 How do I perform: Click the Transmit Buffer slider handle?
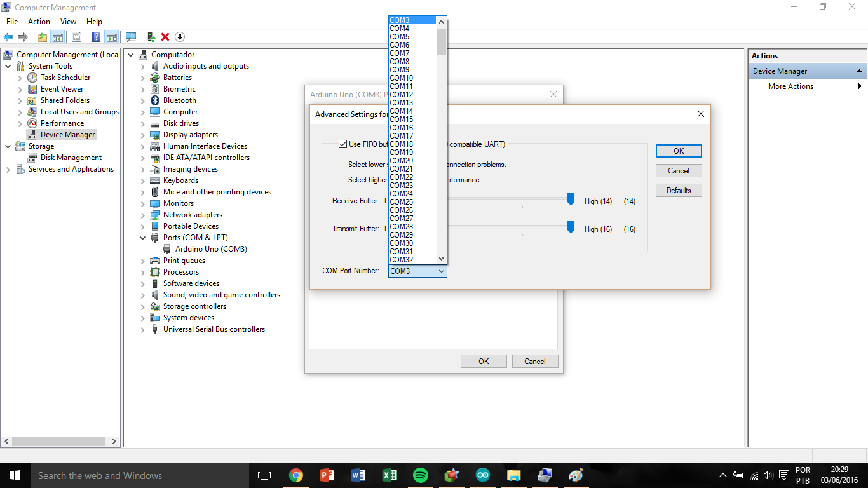571,228
